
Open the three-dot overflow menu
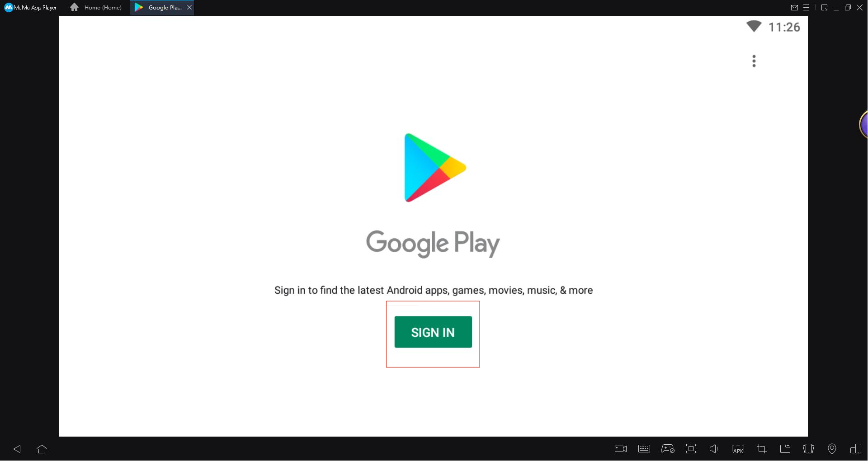click(x=754, y=61)
